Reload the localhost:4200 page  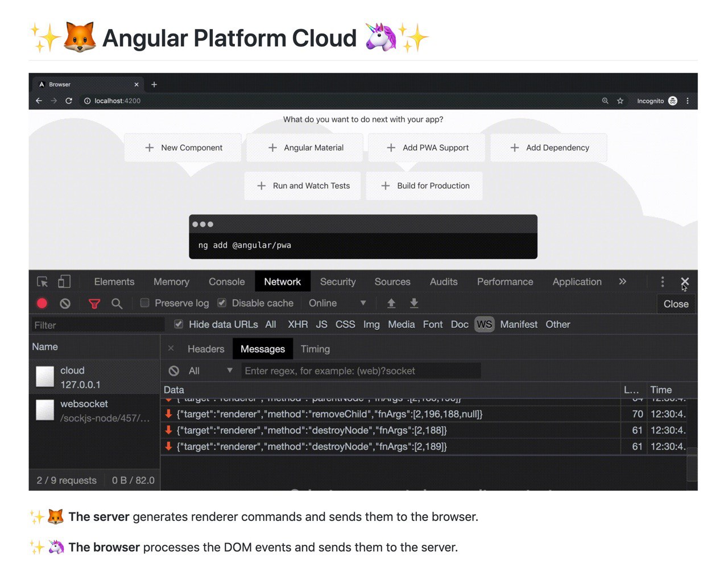pyautogui.click(x=69, y=101)
